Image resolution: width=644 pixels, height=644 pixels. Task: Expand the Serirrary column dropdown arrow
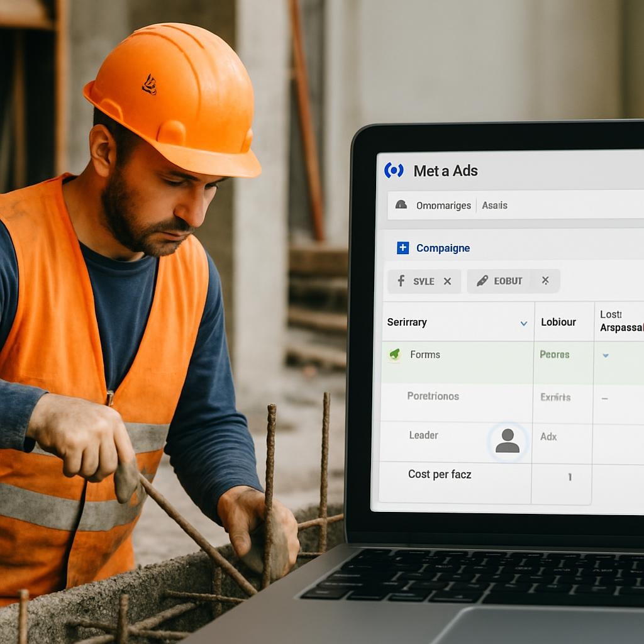(523, 323)
